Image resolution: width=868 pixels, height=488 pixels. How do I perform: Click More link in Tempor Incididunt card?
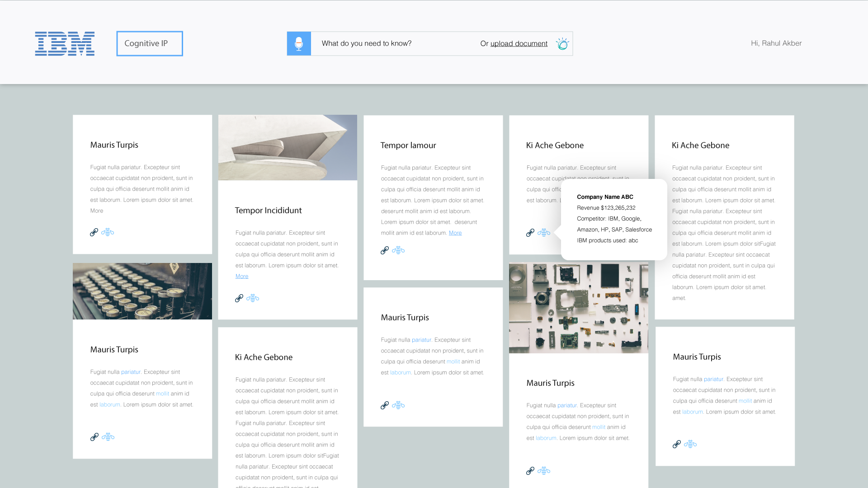click(242, 276)
